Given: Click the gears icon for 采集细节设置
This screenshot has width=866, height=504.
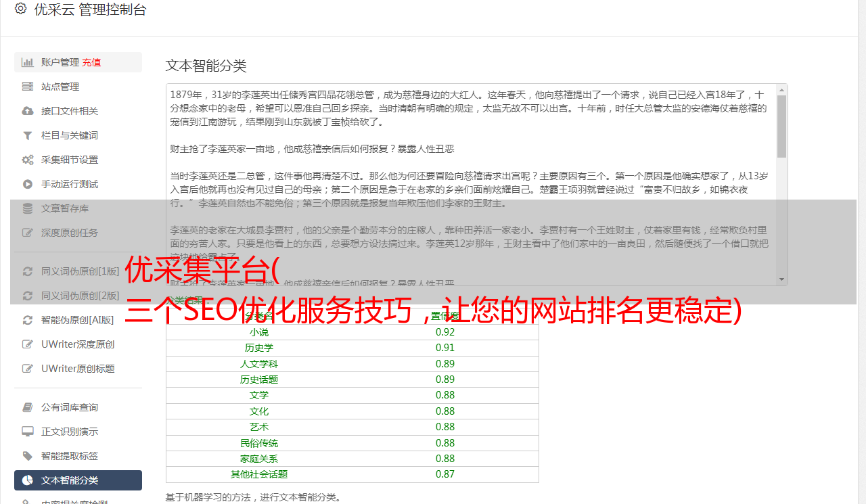Looking at the screenshot, I should coord(28,160).
